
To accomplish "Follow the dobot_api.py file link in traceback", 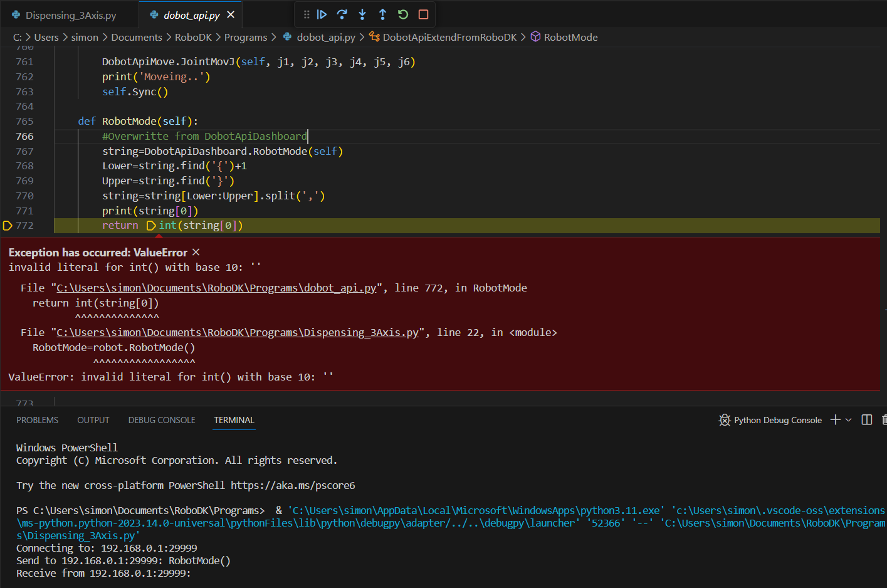I will (x=216, y=288).
